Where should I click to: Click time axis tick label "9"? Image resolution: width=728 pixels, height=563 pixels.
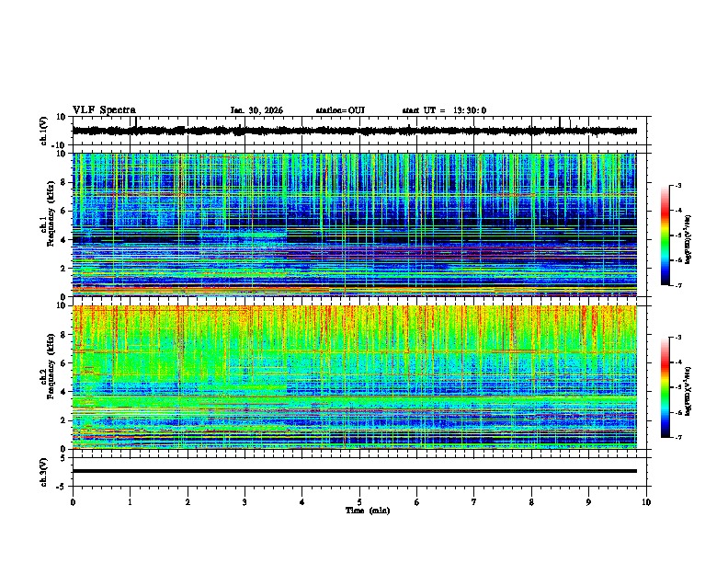pos(588,502)
